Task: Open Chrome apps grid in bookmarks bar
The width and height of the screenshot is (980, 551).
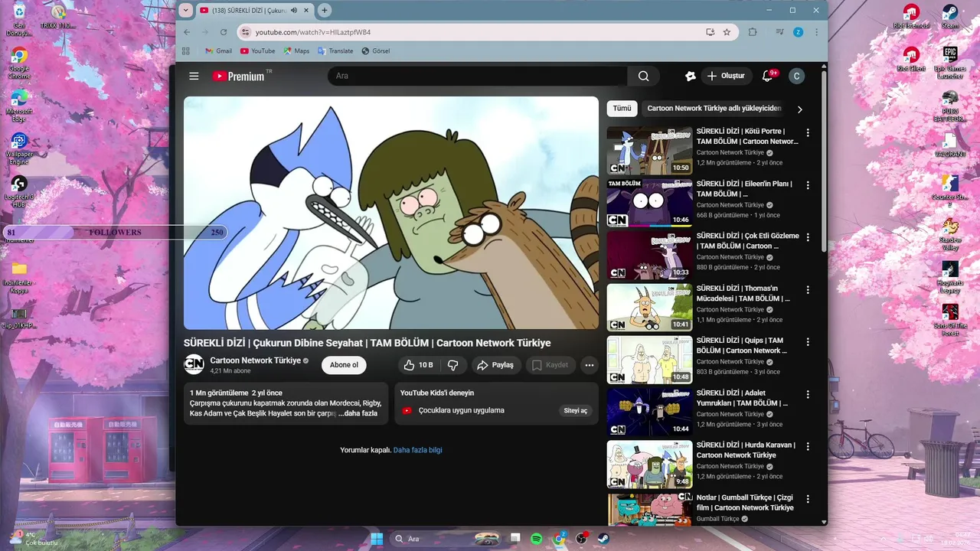Action: coord(186,51)
